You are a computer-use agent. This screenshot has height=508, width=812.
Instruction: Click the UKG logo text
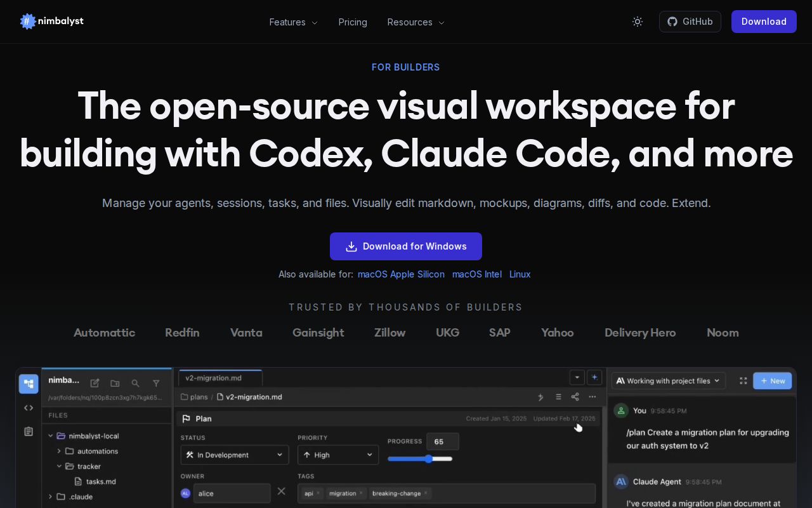[447, 333]
